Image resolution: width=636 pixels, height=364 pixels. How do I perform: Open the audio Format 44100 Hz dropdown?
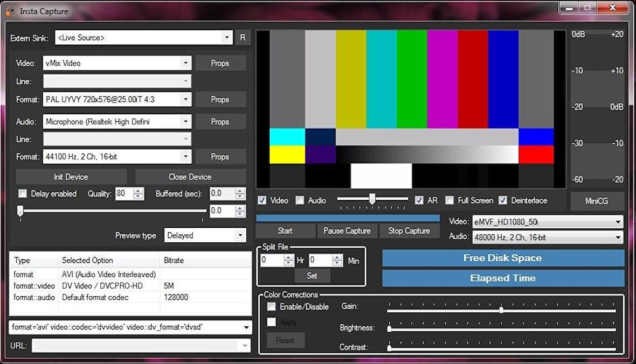point(117,157)
